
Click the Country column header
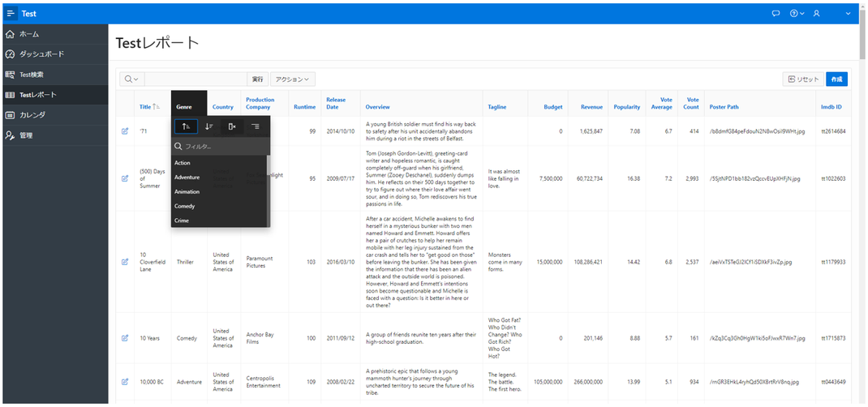[x=223, y=107]
